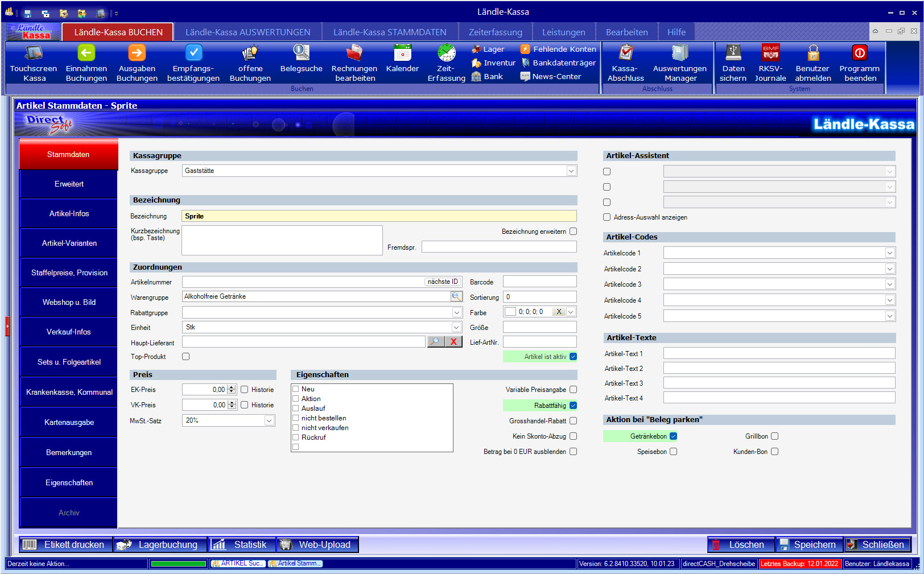The height and width of the screenshot is (574, 924).
Task: Toggle the Getränkebon checkbox
Action: tap(673, 436)
